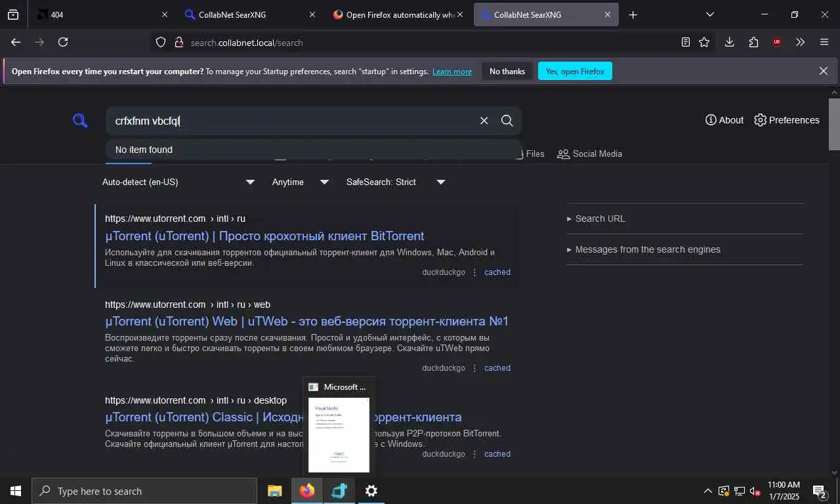Show more tools overflow chevrons

coord(800,42)
